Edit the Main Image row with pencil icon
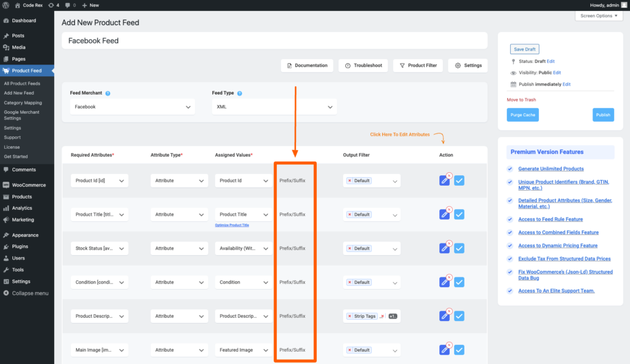 (x=444, y=350)
